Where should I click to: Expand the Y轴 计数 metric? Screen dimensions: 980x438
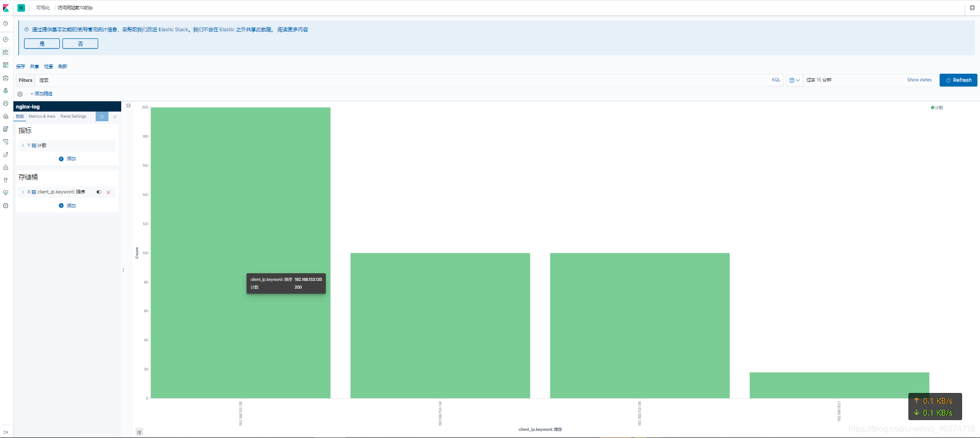pos(23,145)
